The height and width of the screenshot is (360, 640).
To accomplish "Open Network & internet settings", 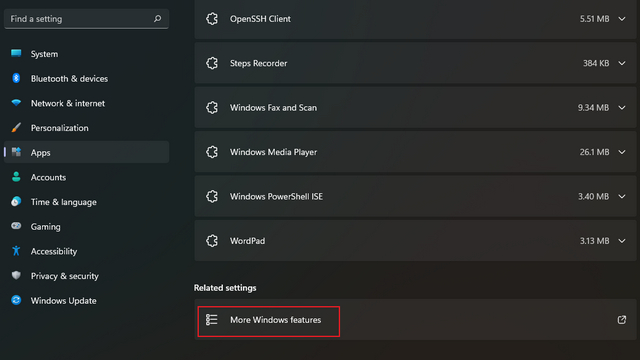I will (86, 103).
